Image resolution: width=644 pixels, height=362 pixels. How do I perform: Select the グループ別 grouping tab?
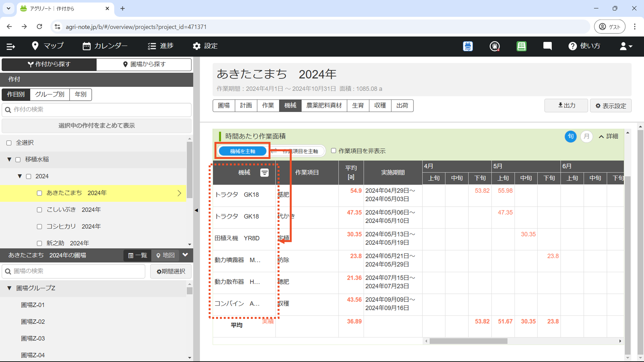point(50,94)
